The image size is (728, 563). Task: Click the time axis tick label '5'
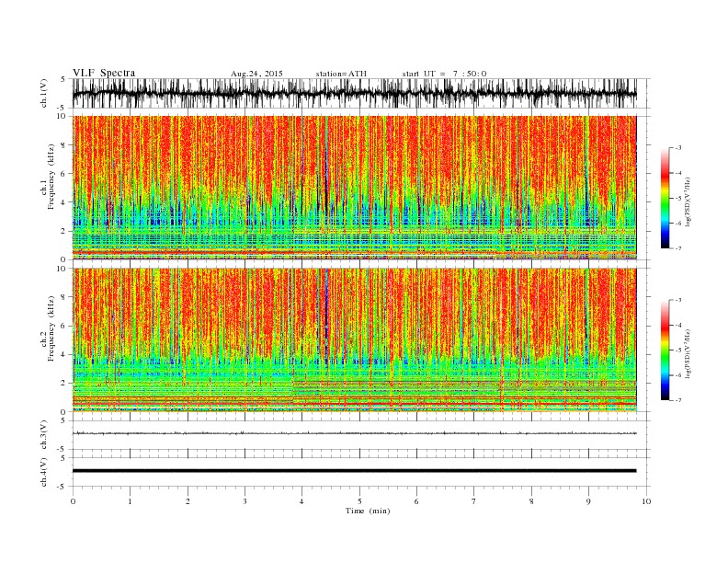[x=359, y=501]
